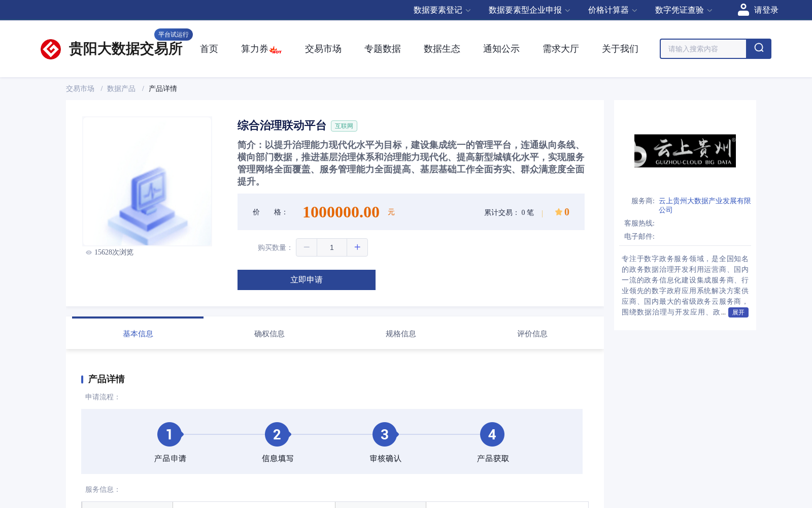This screenshot has width=812, height=508.
Task: Click the 15628次浏览 text
Action: click(x=114, y=252)
